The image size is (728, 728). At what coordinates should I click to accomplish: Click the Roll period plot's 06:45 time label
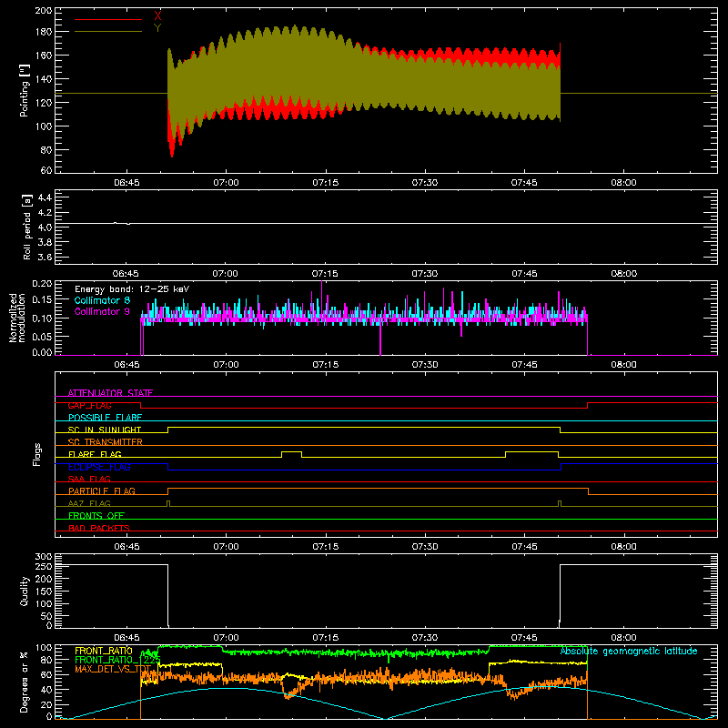tap(126, 274)
